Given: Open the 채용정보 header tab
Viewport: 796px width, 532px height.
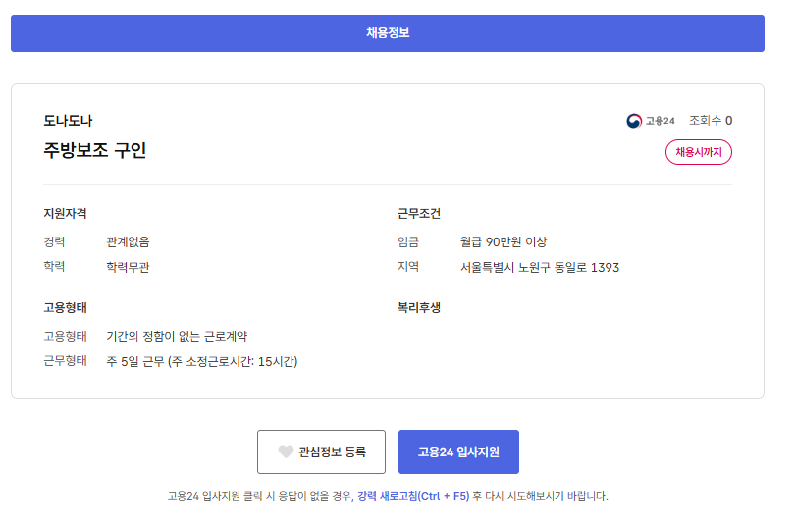Looking at the screenshot, I should pos(388,33).
